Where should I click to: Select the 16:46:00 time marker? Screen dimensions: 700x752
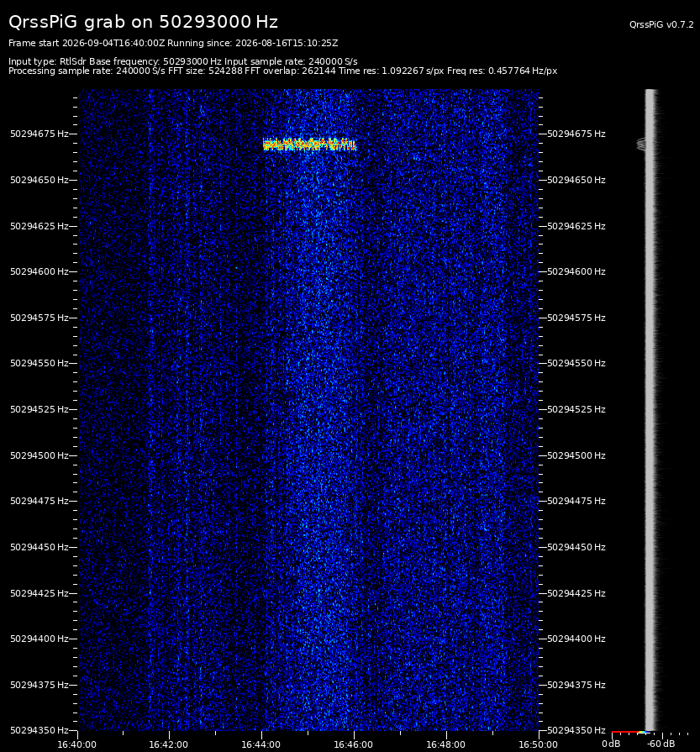353,744
